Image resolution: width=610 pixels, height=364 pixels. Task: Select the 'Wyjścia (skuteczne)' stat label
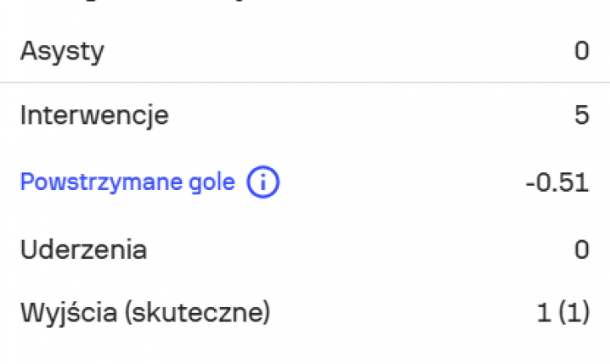pyautogui.click(x=144, y=313)
